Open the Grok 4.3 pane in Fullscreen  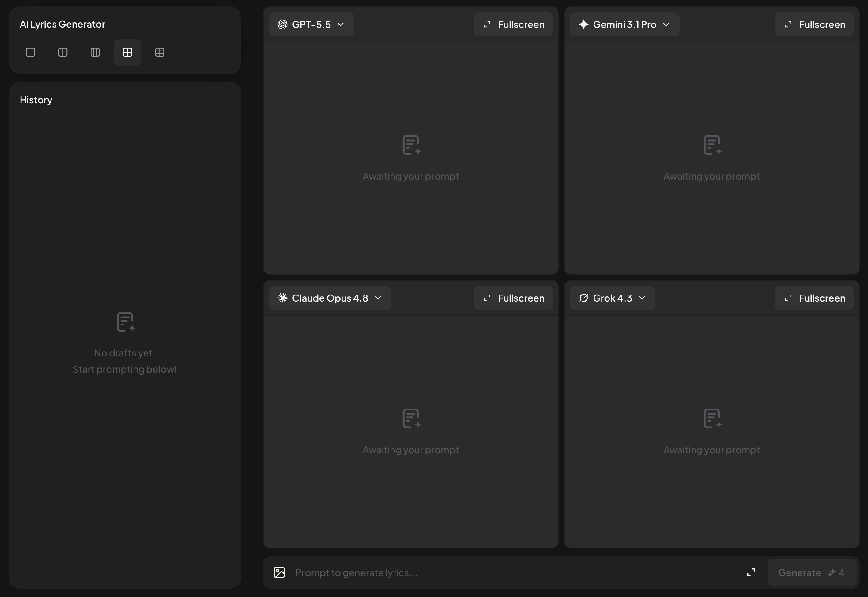coord(814,298)
